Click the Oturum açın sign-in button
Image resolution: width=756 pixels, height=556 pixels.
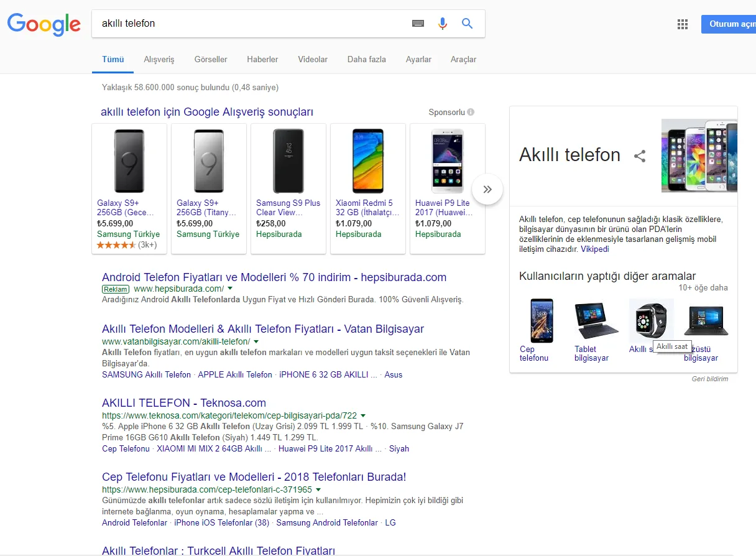(729, 24)
